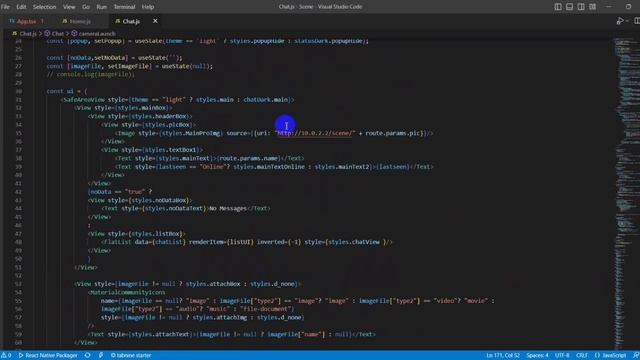This screenshot has width=640, height=360.
Task: Click 'SafeAreaView' tag on line 31
Action: click(x=84, y=100)
